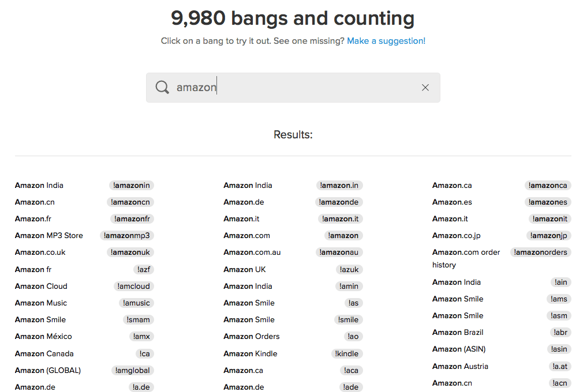The height and width of the screenshot is (392, 587).
Task: Click the Amazon Cloud entry name
Action: coord(41,286)
